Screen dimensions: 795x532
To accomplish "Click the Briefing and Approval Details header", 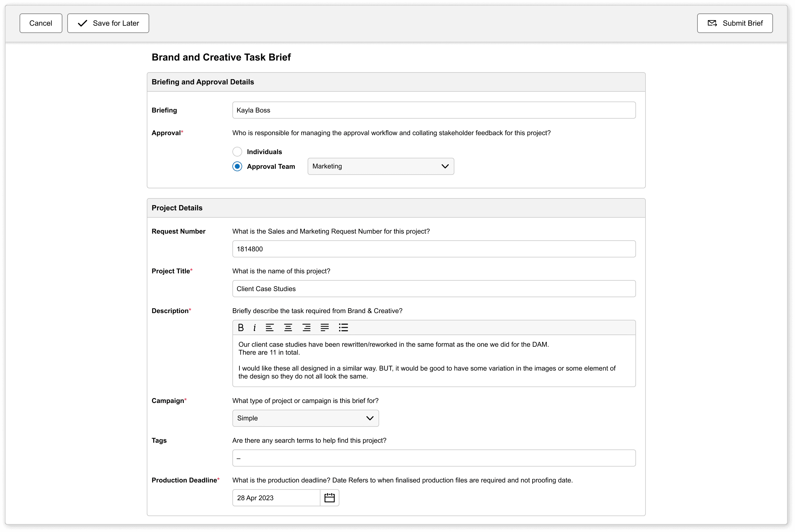I will (202, 82).
